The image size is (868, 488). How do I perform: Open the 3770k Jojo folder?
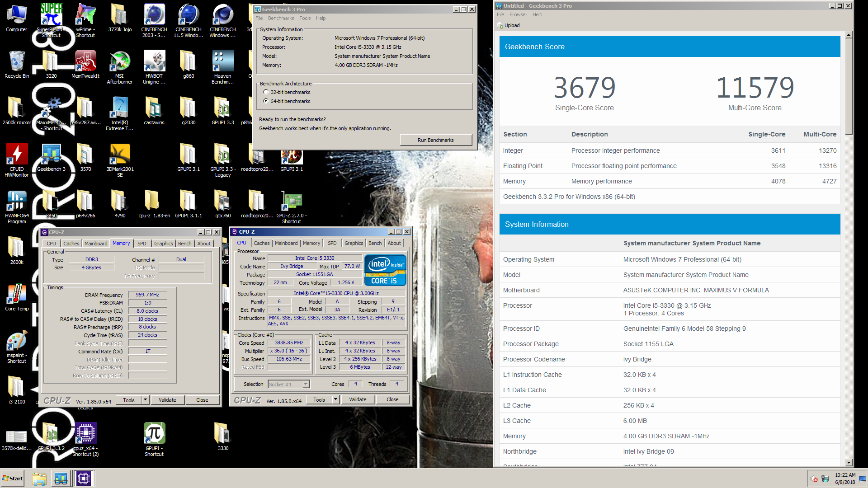[120, 18]
